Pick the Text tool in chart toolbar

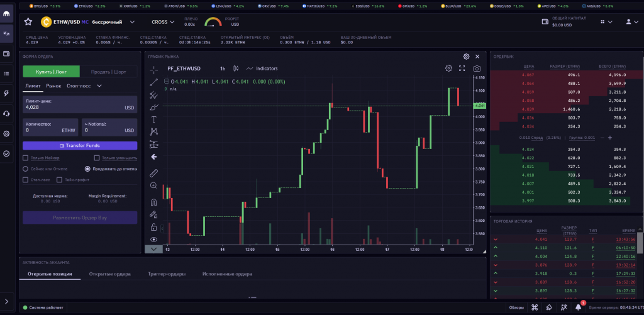coord(154,119)
